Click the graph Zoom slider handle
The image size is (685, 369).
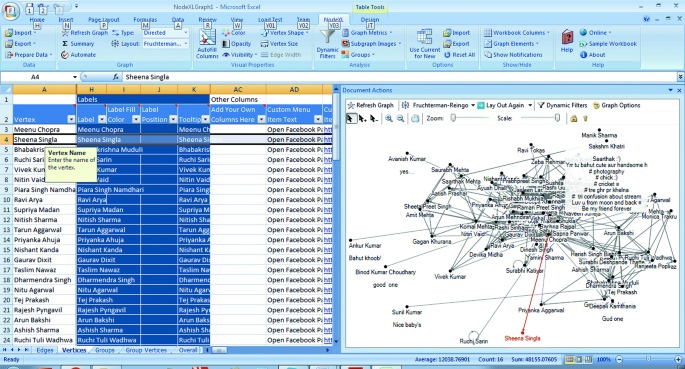click(453, 118)
